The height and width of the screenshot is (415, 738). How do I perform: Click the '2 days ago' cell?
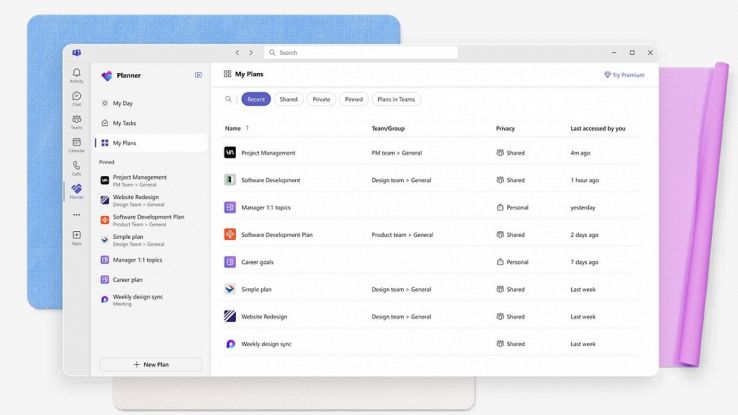tap(584, 235)
